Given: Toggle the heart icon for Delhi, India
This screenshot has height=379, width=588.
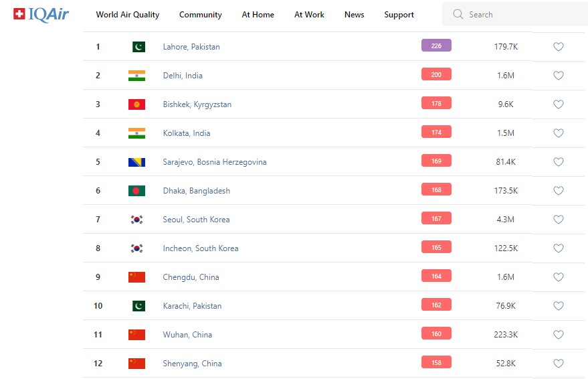Looking at the screenshot, I should coord(559,76).
